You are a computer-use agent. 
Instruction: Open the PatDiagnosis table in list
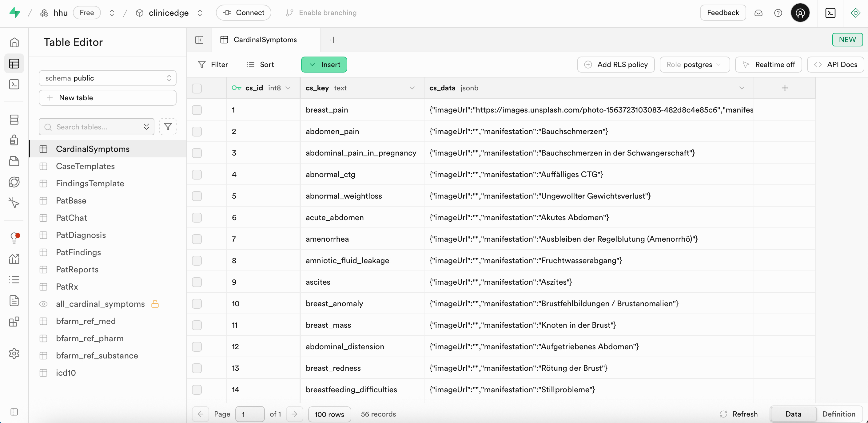point(81,235)
